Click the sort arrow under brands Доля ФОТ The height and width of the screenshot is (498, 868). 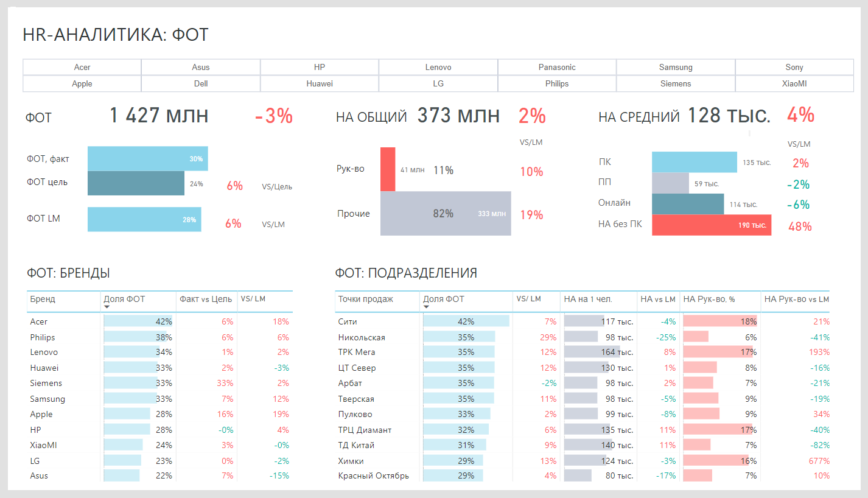click(107, 307)
